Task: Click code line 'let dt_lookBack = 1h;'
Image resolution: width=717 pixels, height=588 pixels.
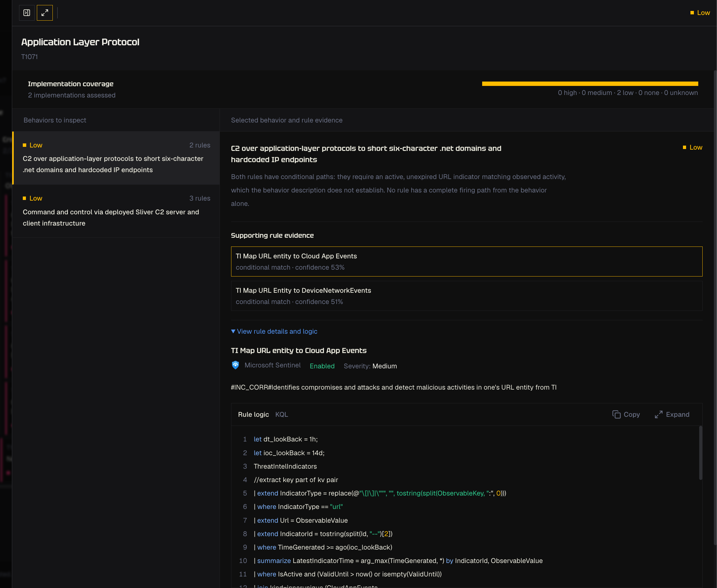Action: tap(286, 439)
